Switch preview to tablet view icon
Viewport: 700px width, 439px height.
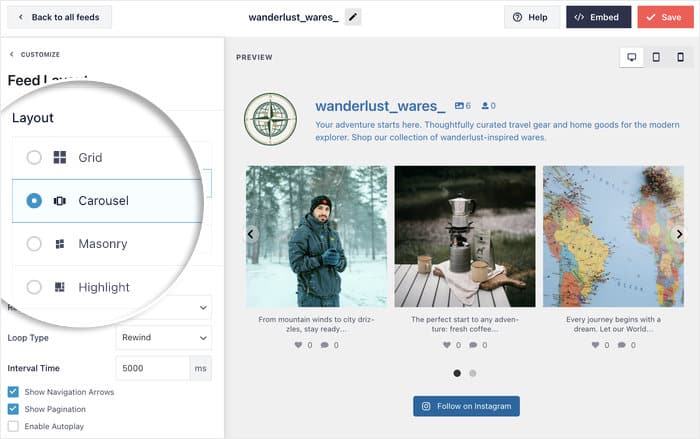[x=656, y=57]
